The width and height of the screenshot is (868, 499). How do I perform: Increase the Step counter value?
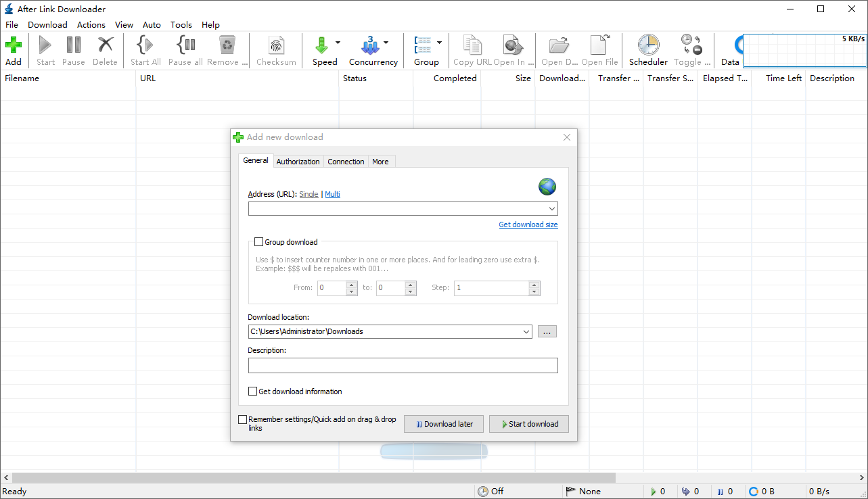tap(535, 284)
